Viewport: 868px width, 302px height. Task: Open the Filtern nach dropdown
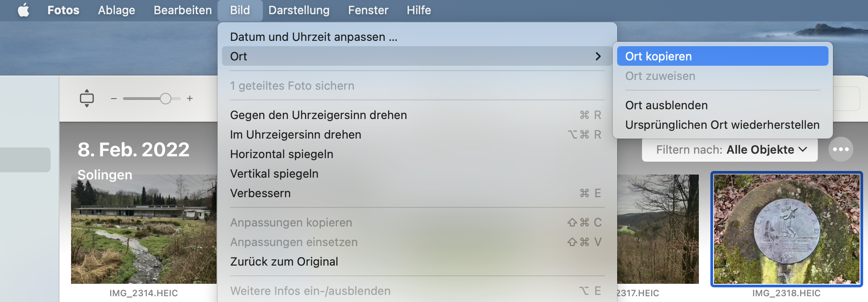(x=729, y=150)
